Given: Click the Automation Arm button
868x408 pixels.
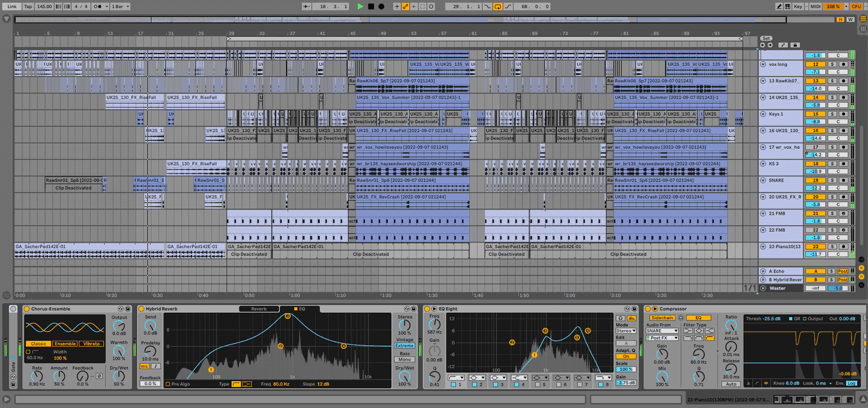Looking at the screenshot, I should 405,6.
